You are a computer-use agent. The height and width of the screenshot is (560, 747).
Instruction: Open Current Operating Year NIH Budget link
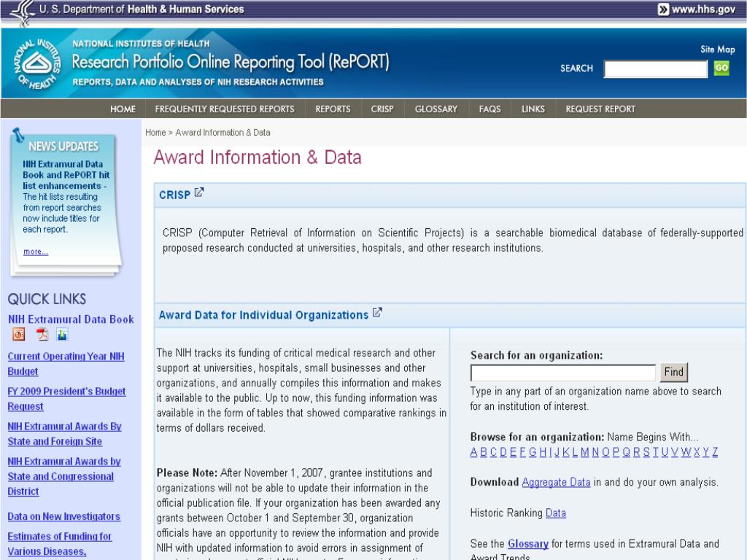[66, 364]
